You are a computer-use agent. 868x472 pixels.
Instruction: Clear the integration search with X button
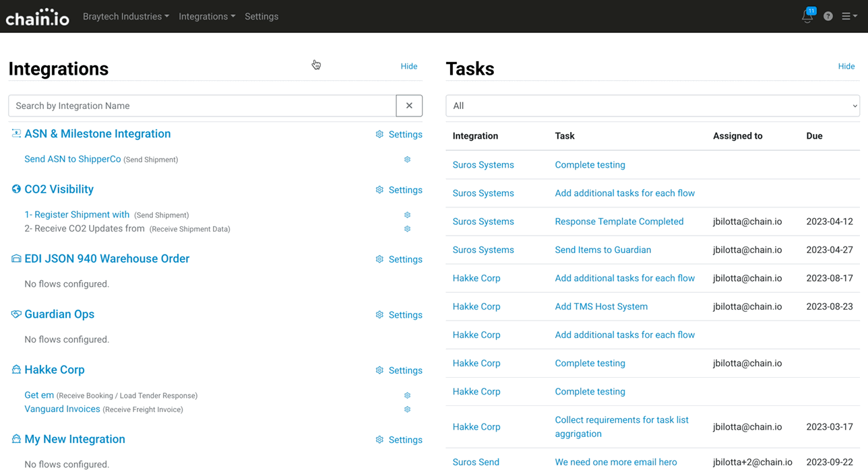pos(409,106)
